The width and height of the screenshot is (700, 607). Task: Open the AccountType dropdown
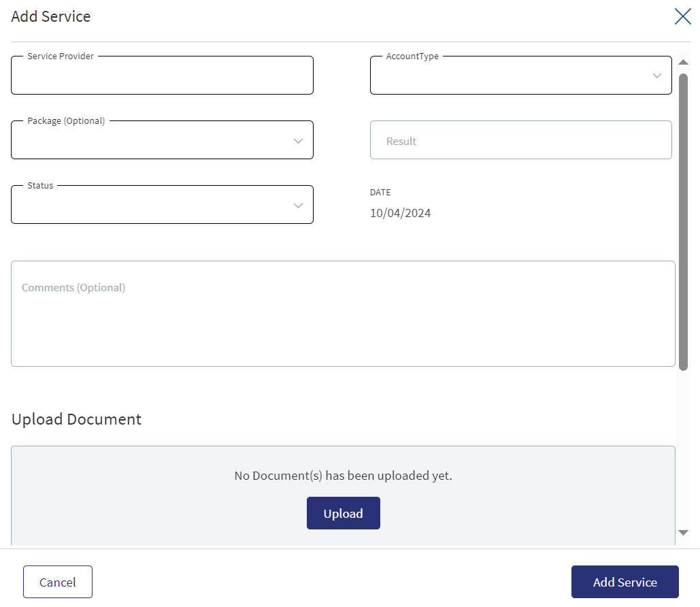click(x=521, y=75)
